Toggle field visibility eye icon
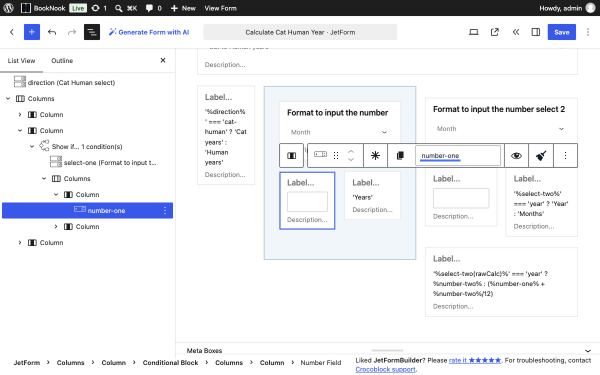600x375 pixels. tap(516, 155)
